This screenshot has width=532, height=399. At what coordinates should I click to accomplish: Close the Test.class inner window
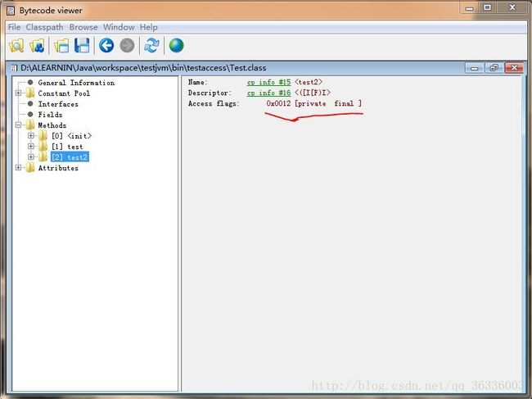(x=514, y=68)
